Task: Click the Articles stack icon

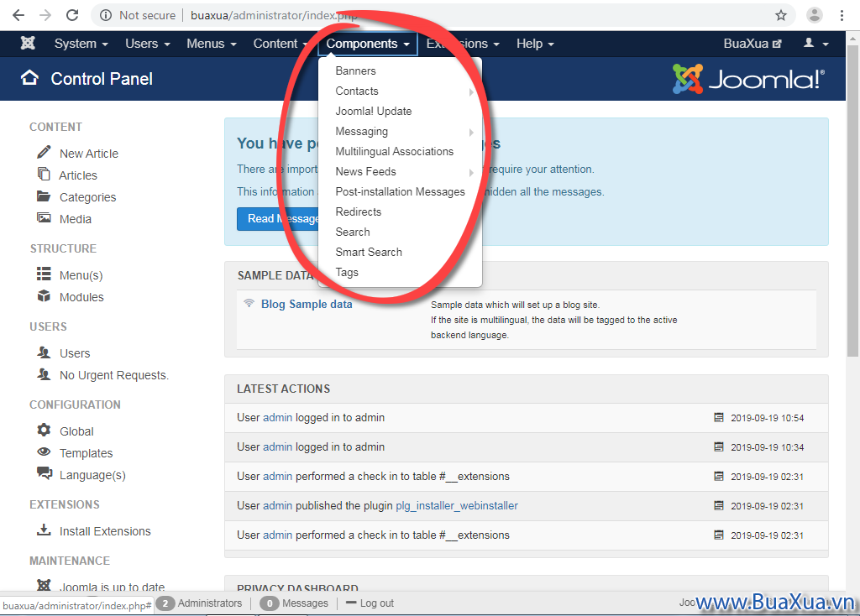Action: coord(44,175)
